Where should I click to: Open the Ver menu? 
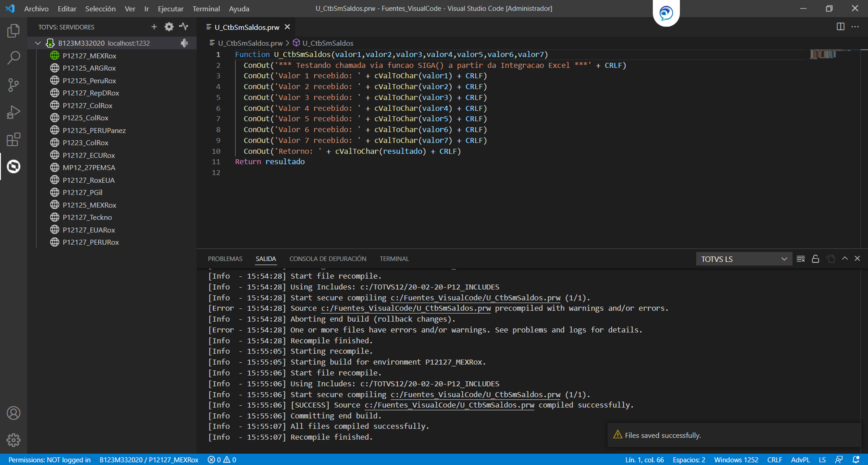tap(130, 9)
